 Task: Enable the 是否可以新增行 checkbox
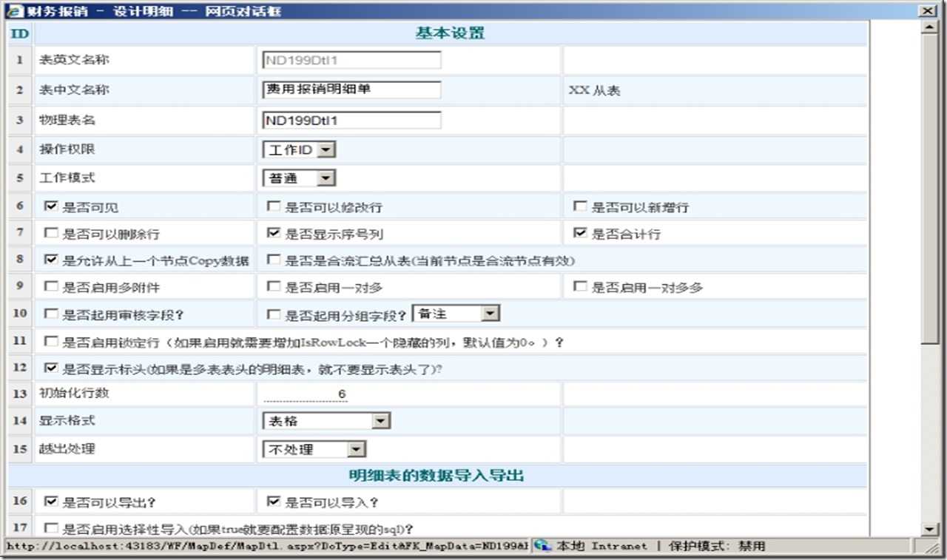579,207
